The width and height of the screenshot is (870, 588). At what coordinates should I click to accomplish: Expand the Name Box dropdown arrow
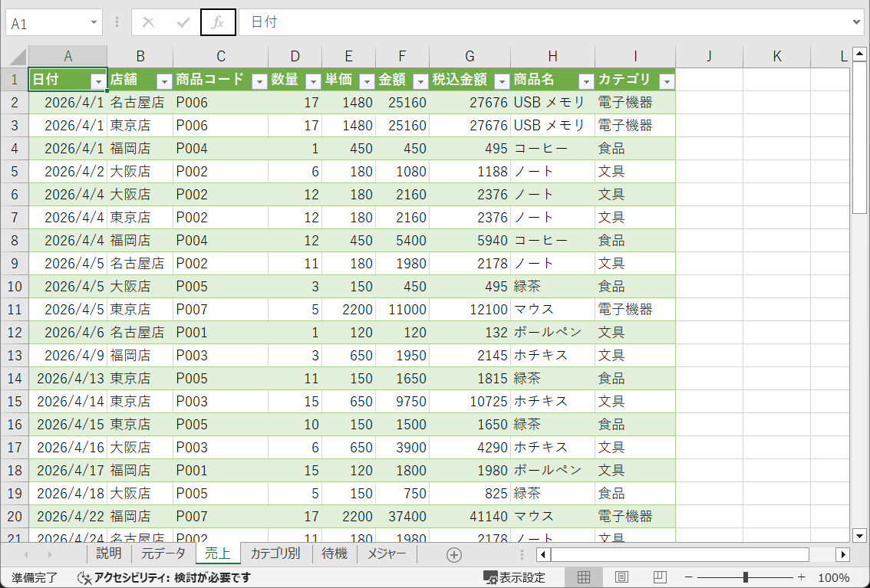(x=94, y=23)
